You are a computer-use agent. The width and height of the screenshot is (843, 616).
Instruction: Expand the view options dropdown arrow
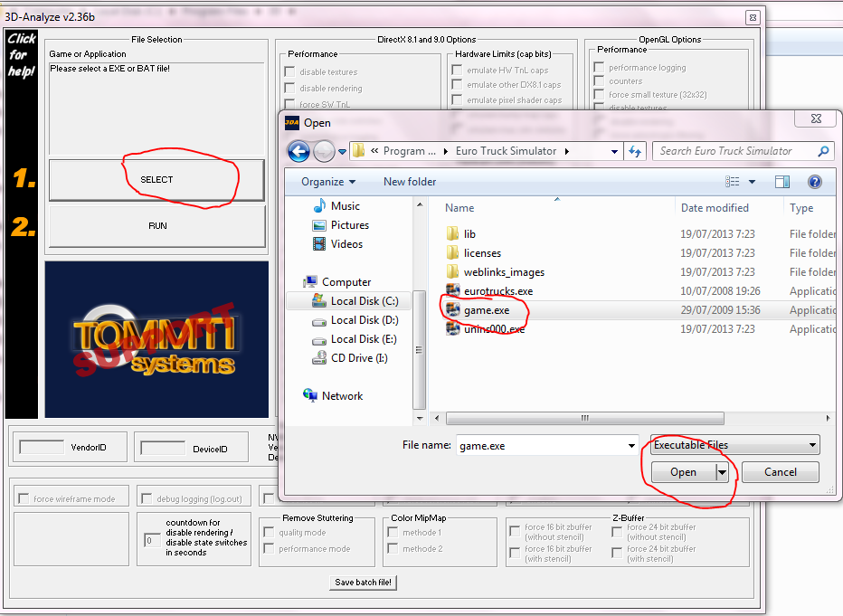pyautogui.click(x=753, y=182)
